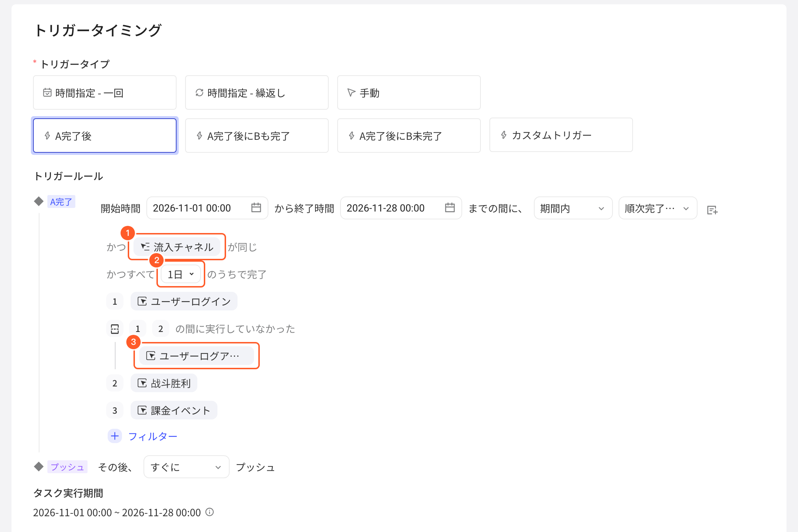
Task: Select the カスタムトリガー option
Action: [x=561, y=135]
